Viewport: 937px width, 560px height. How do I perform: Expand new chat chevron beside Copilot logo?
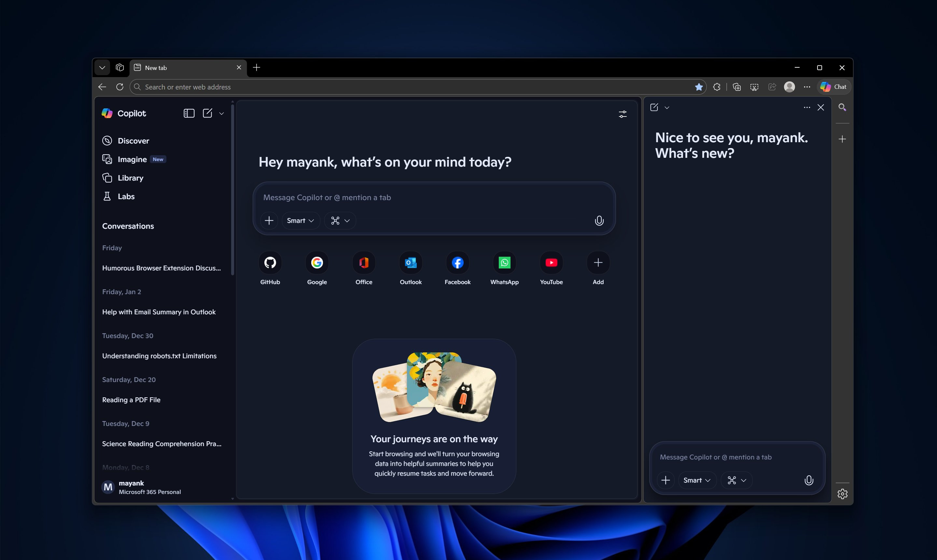coord(222,114)
